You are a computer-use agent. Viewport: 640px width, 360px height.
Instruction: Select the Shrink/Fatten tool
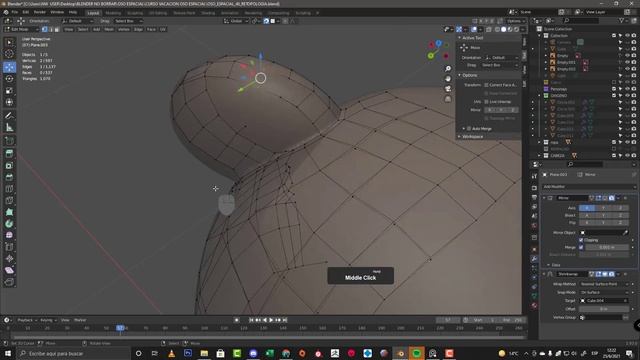(9, 259)
